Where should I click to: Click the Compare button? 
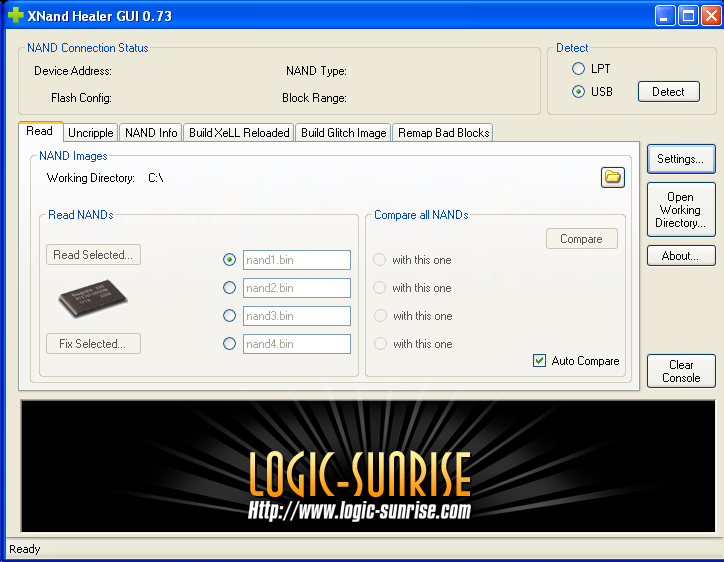pyautogui.click(x=582, y=239)
